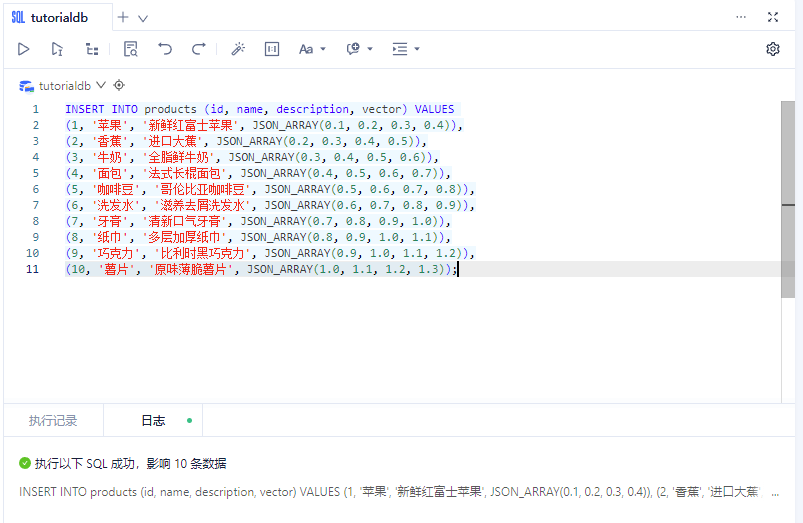Click the 'INSERT INTO' keyword on line 1
Screen dimensions: 803x523
101,109
